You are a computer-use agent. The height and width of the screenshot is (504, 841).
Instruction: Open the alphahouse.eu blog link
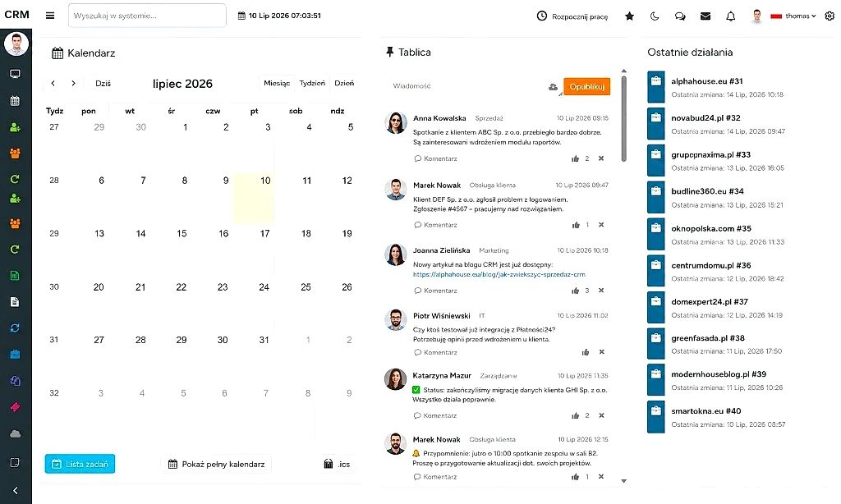pyautogui.click(x=499, y=274)
